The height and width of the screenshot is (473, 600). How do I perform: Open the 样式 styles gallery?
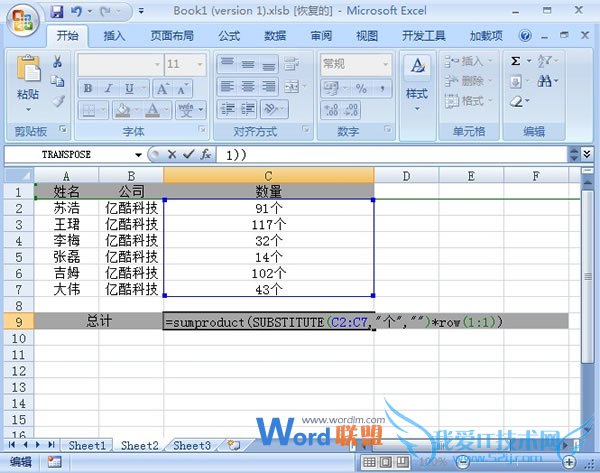(417, 82)
